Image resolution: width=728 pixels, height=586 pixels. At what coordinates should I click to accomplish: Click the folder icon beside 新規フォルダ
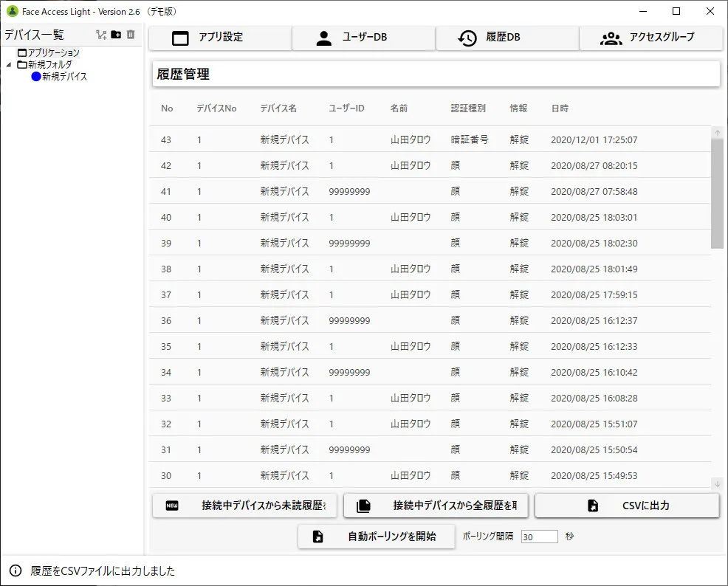[22, 65]
